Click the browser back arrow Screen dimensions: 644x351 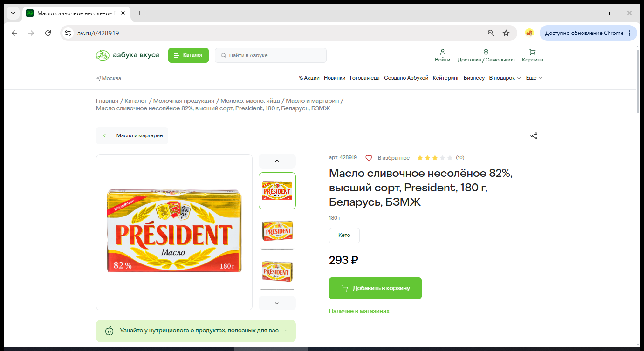click(14, 33)
